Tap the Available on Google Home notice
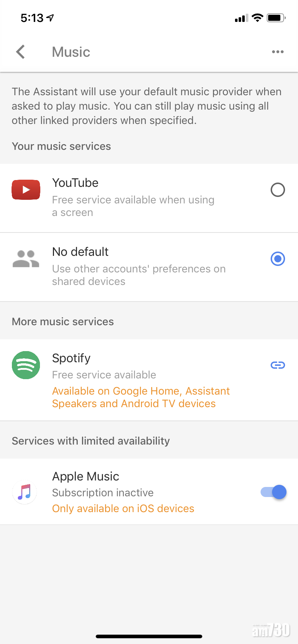 tap(141, 397)
